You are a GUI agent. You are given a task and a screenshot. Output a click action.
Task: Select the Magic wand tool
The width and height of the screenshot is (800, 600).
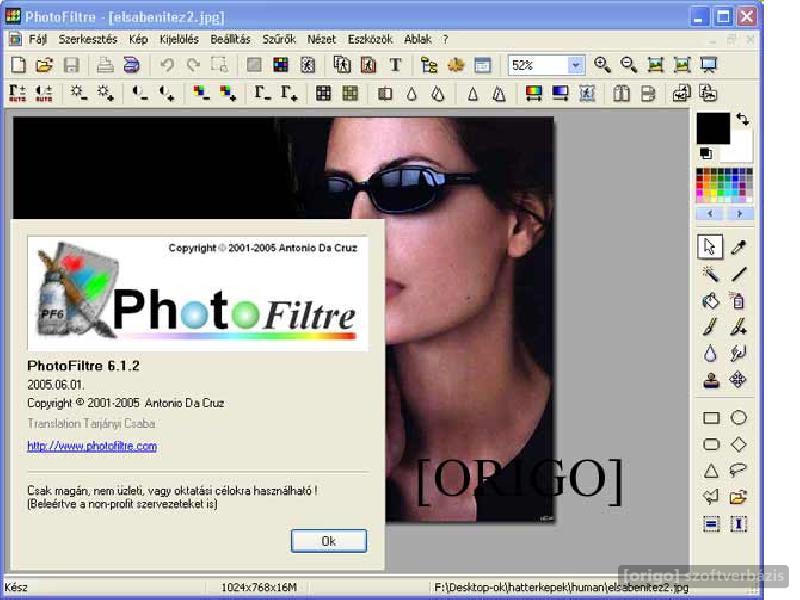pos(711,274)
